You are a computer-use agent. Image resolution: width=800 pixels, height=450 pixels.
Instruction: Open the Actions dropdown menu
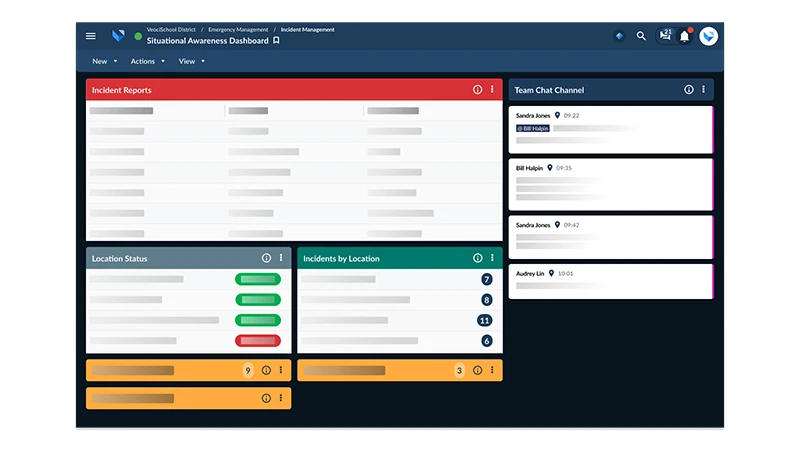[147, 61]
